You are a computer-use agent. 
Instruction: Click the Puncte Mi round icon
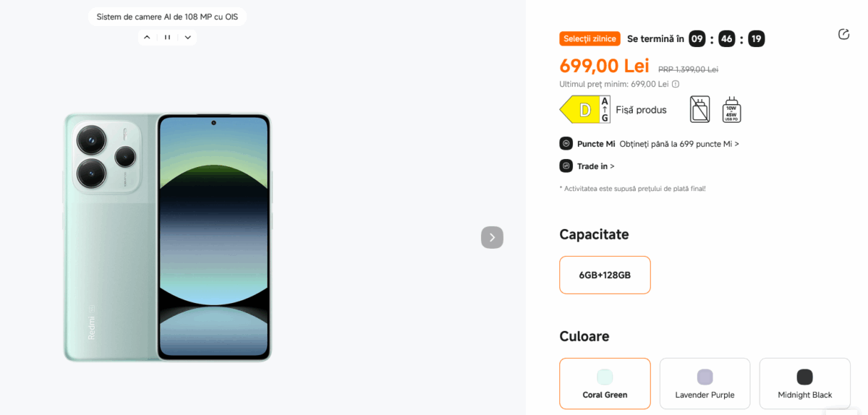click(x=566, y=144)
